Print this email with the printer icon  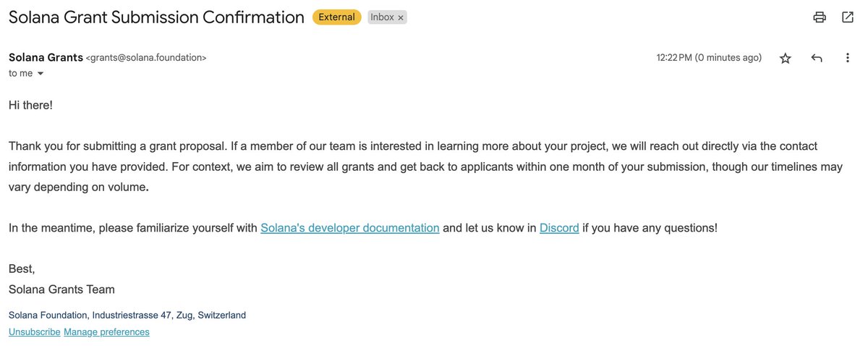(820, 17)
